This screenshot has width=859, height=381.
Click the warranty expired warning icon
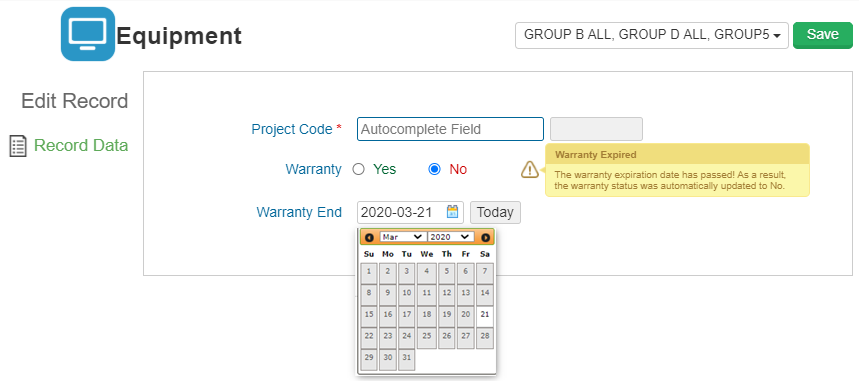tap(530, 169)
